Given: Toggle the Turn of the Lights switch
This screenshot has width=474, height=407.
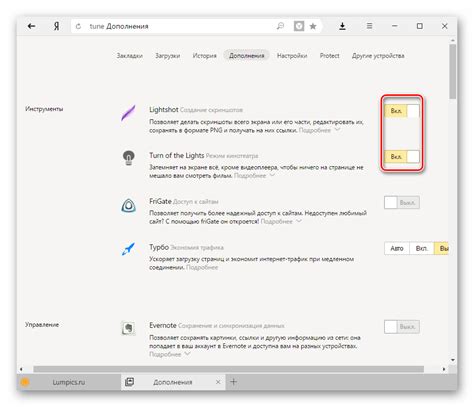Looking at the screenshot, I should (402, 157).
